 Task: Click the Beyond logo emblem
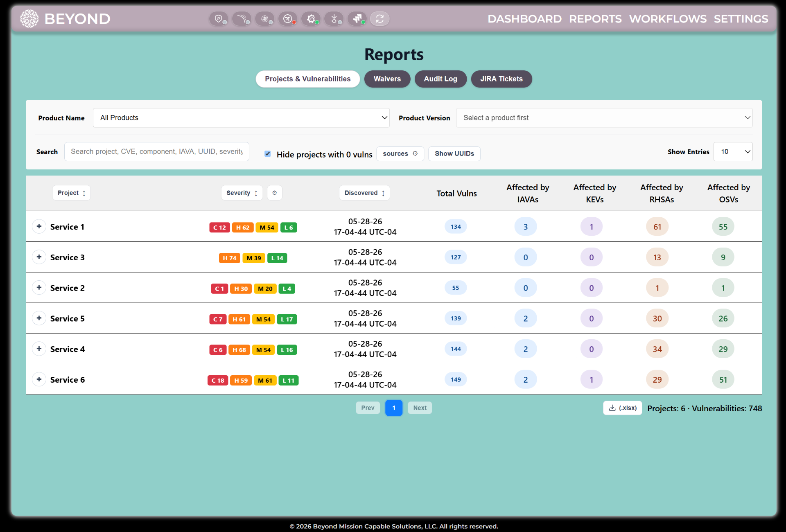coord(29,19)
